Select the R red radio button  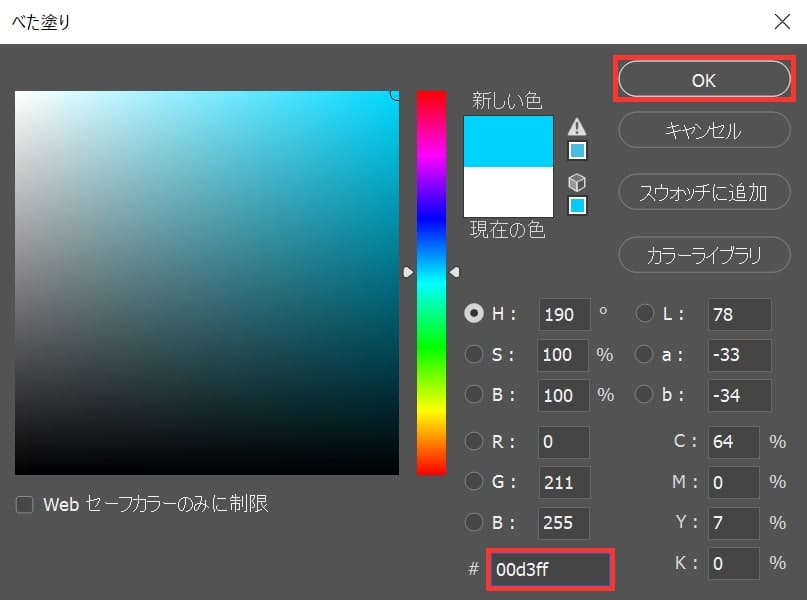coord(473,441)
